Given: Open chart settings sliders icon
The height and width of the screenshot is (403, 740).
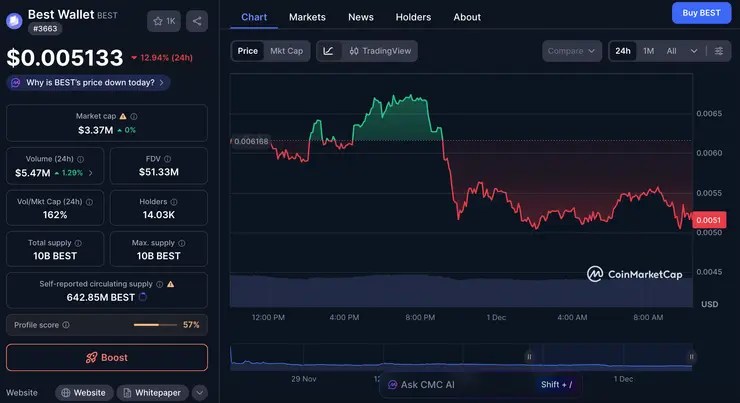Looking at the screenshot, I should [719, 51].
